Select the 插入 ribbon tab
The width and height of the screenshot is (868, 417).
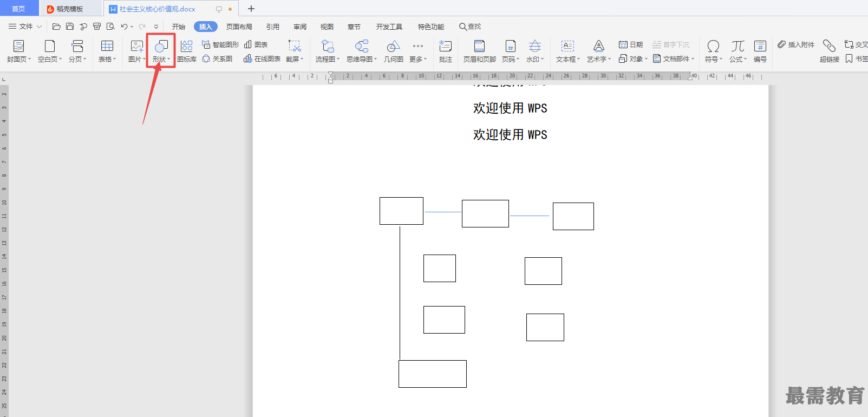pyautogui.click(x=206, y=27)
